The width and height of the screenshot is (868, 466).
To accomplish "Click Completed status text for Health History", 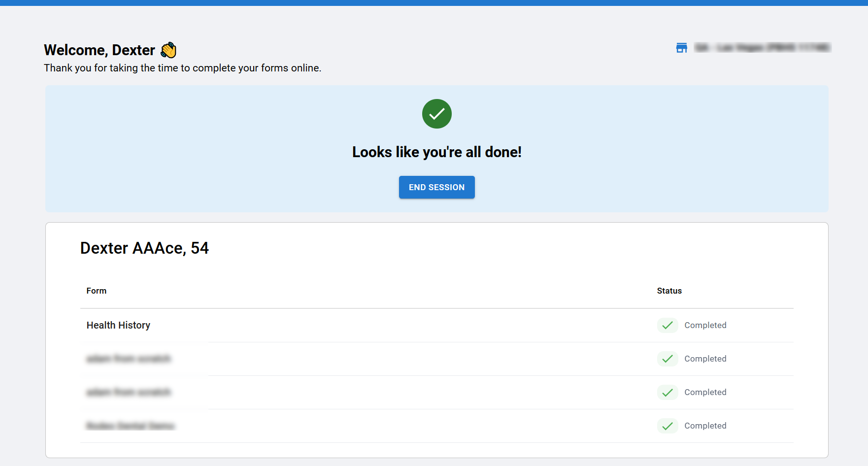I will tap(705, 325).
